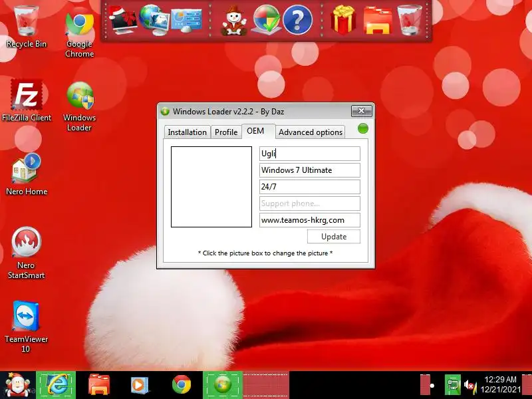Image resolution: width=532 pixels, height=399 pixels.
Task: Open Internet Explorer in taskbar
Action: (x=56, y=385)
